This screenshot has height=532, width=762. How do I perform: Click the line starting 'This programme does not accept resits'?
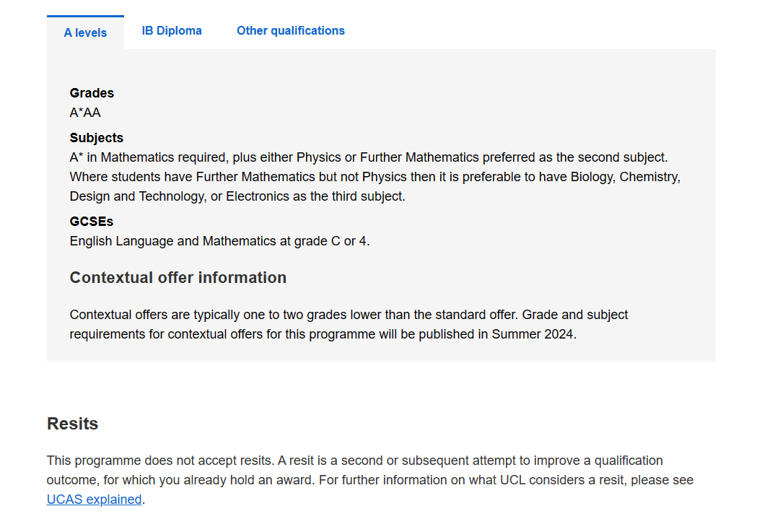[355, 461]
